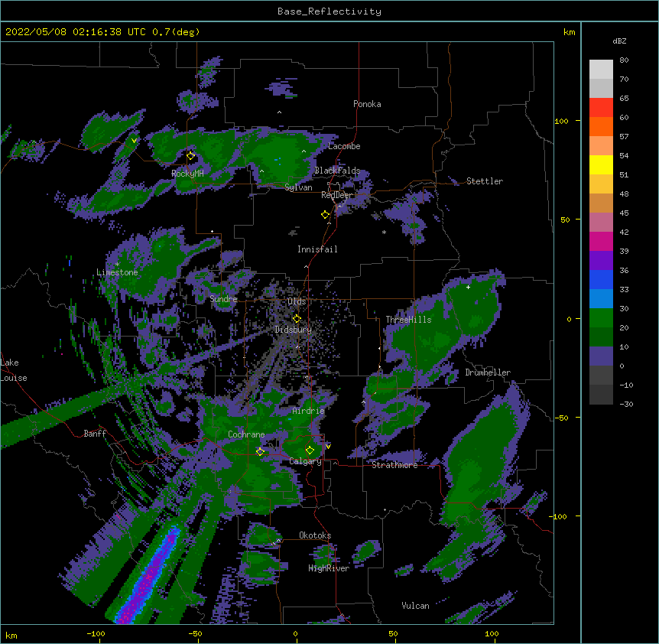Click the 0 tick on bottom km axis
659x644 pixels.
295,633
